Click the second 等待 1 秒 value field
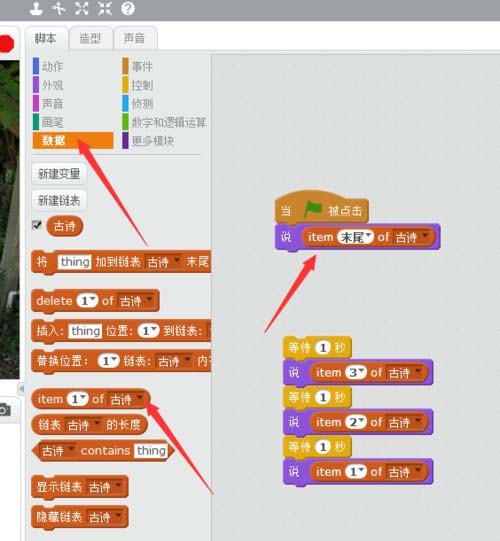This screenshot has height=541, width=500. pyautogui.click(x=323, y=397)
